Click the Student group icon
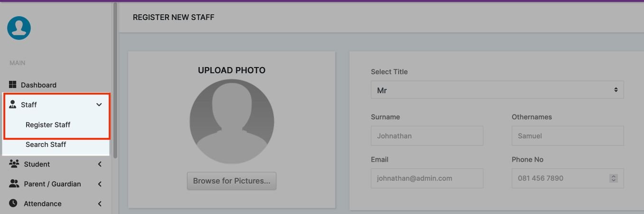The width and height of the screenshot is (644, 214). [14, 164]
